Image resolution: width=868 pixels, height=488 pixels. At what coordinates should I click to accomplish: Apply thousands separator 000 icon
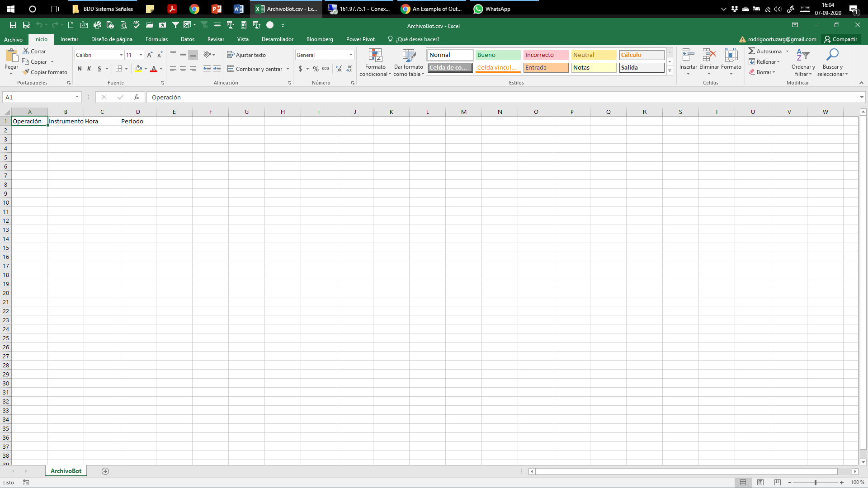325,69
